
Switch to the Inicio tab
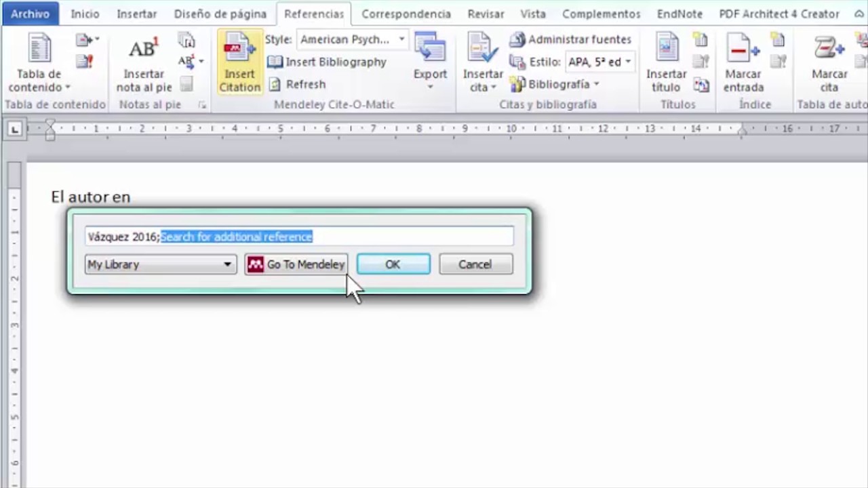click(85, 14)
